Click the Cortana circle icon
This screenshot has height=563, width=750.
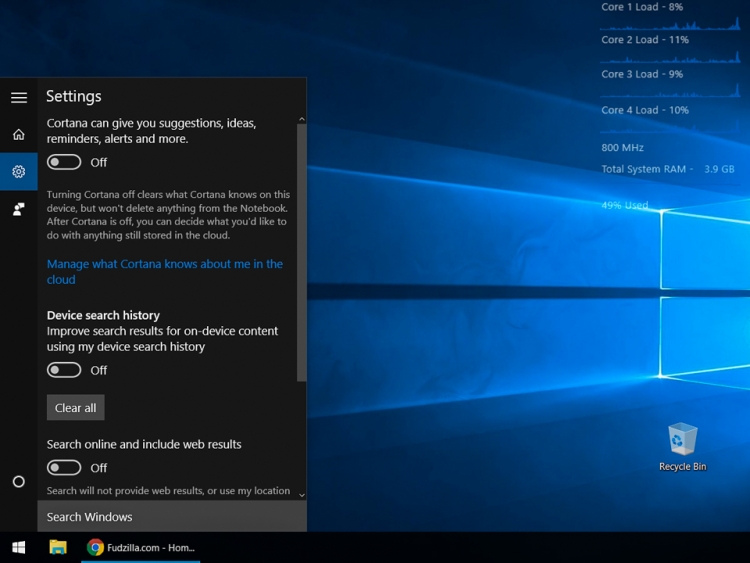[x=18, y=482]
